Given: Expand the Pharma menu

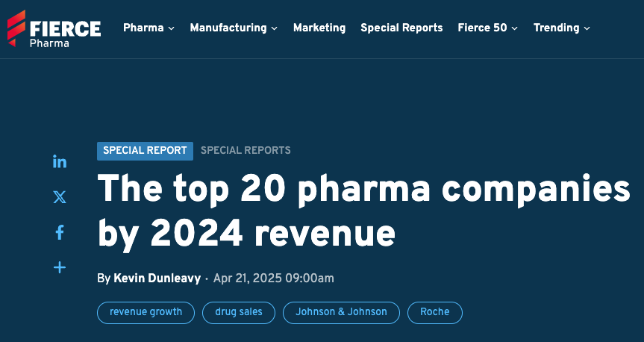Looking at the screenshot, I should [149, 28].
